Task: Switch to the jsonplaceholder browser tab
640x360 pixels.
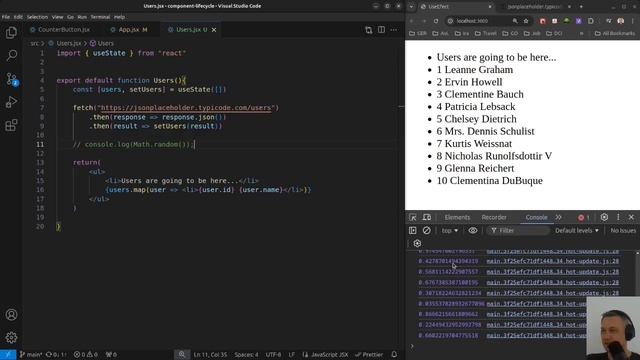Action: [538, 7]
